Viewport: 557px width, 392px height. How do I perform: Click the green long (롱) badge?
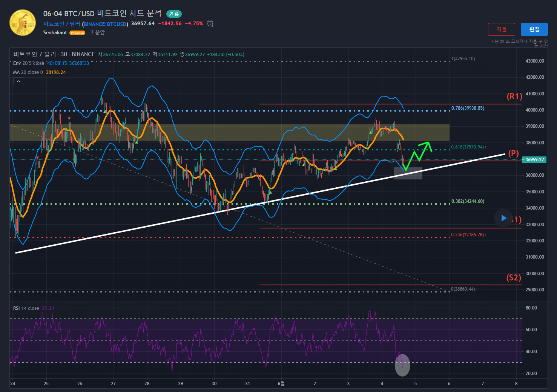click(174, 14)
